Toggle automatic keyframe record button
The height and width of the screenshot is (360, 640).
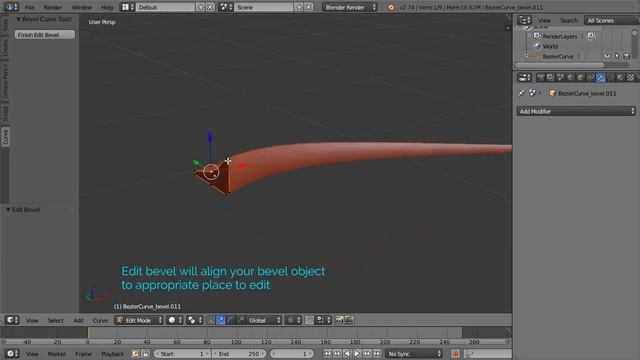pyautogui.click(x=455, y=353)
